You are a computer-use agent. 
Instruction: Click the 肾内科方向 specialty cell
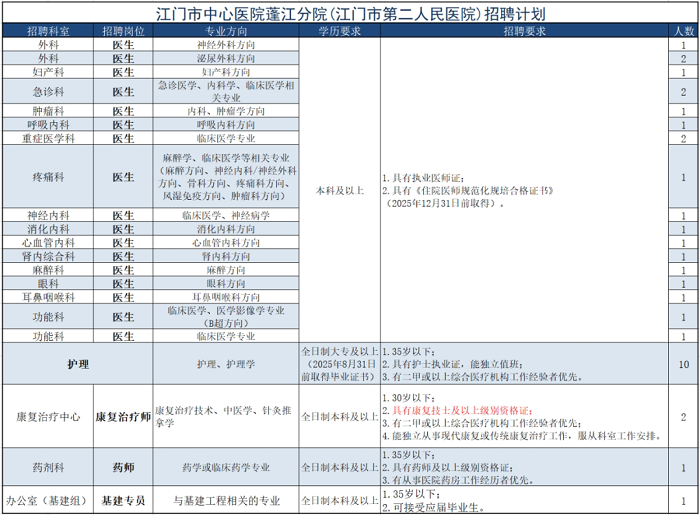(226, 256)
